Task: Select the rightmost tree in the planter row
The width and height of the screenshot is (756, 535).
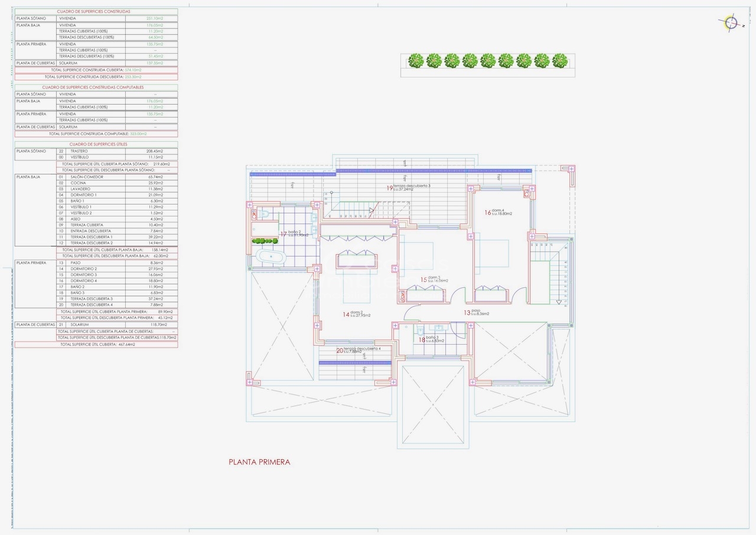Action: (x=559, y=60)
